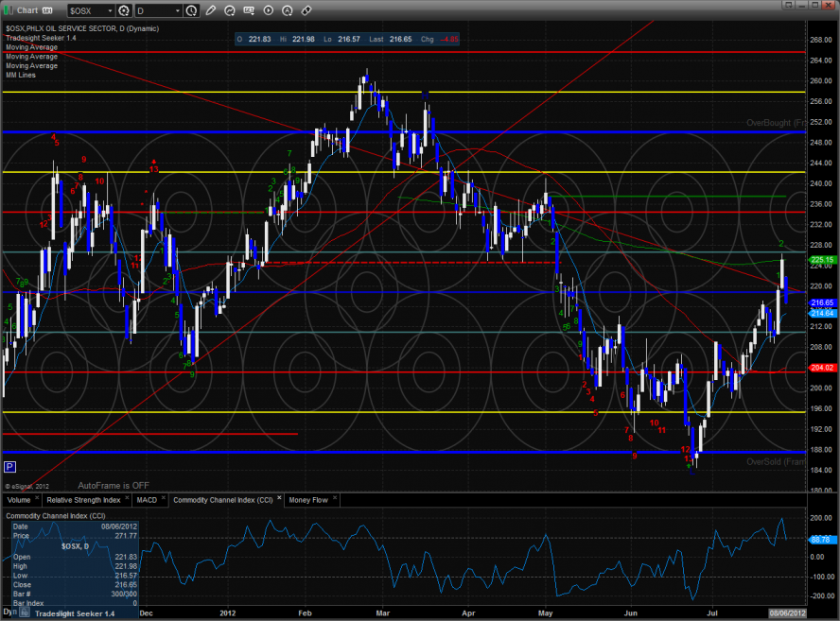The width and height of the screenshot is (840, 621).
Task: Switch to the Volume tab
Action: pos(19,499)
